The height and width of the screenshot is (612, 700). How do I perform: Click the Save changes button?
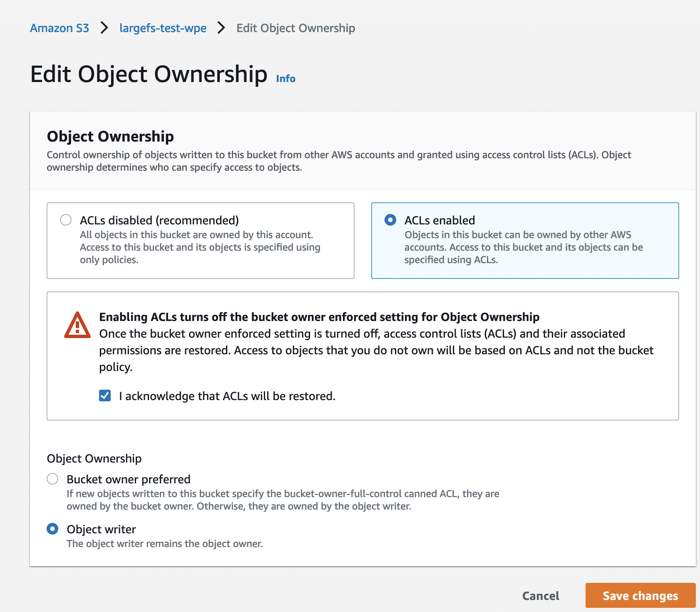pyautogui.click(x=640, y=596)
